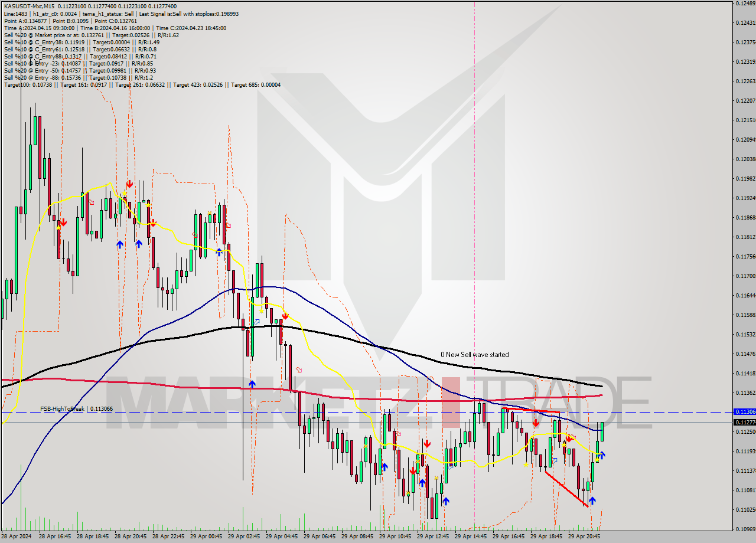Screen dimensions: 756x543
Task: Select price axis label 0.11982
Action: coord(745,178)
